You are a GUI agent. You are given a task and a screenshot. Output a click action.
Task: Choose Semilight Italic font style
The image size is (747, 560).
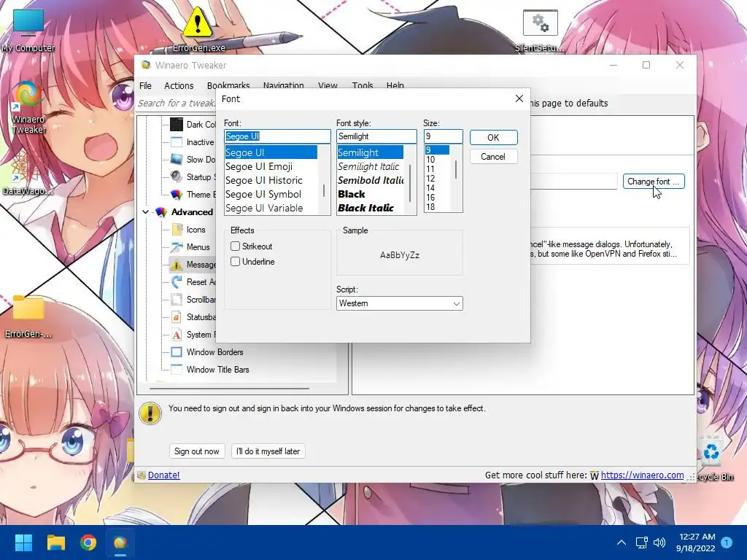pyautogui.click(x=368, y=166)
